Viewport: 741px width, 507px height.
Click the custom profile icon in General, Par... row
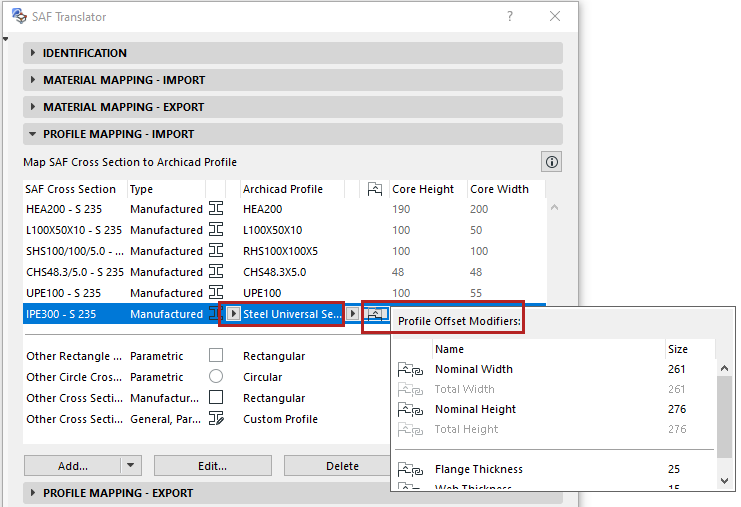216,418
